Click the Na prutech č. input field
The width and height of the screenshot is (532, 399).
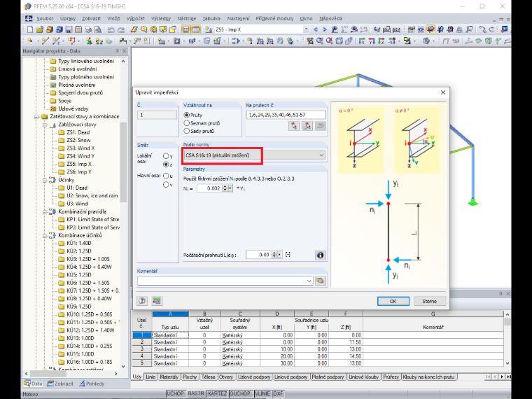286,115
